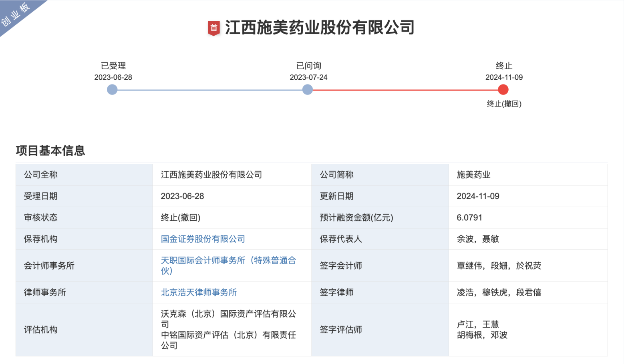Click the 2024-11-09 update date value
This screenshot has height=364, width=624.
[x=478, y=196]
